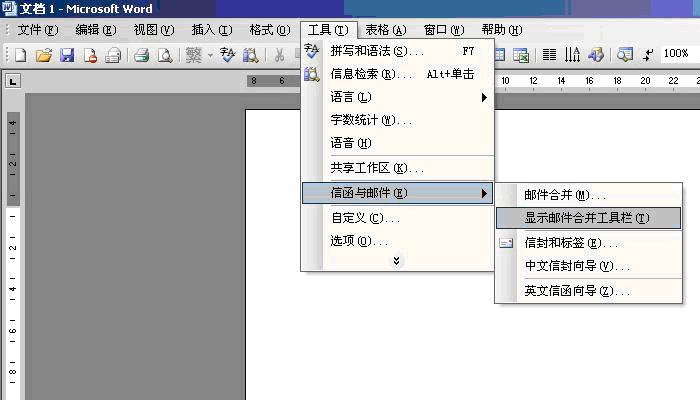Expand 信函与邮件(E) submenu
The width and height of the screenshot is (700, 400).
pos(398,193)
